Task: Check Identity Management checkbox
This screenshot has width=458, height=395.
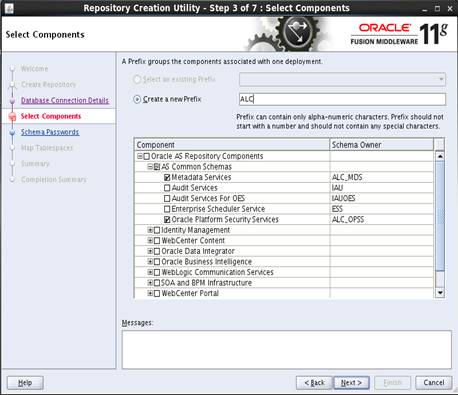Action: click(x=157, y=230)
